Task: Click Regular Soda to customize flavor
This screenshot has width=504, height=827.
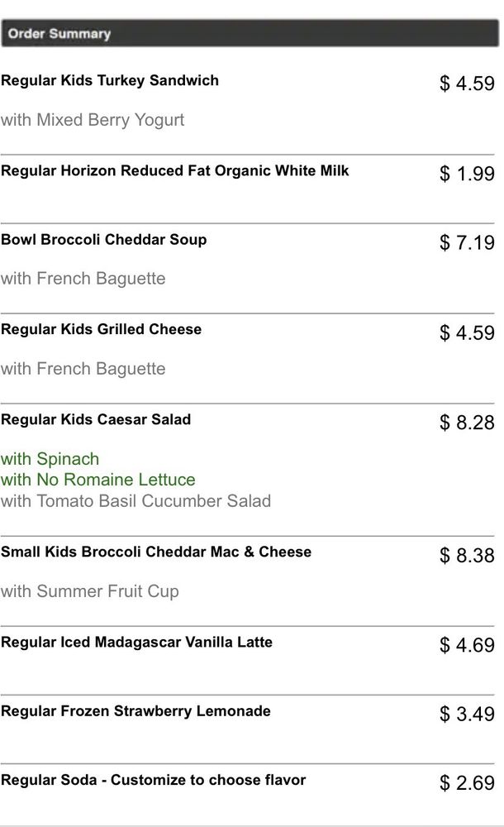Action: 153,780
